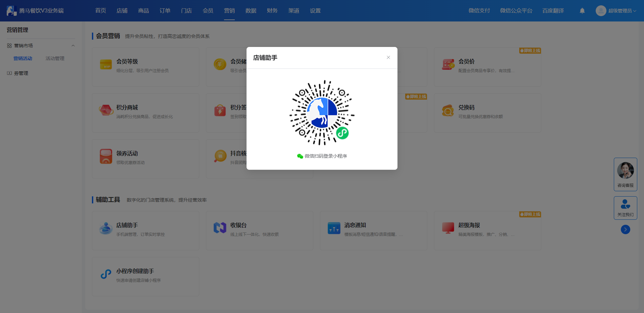
Task: Click the 小程序创建助手 mini-program icon
Action: (106, 274)
